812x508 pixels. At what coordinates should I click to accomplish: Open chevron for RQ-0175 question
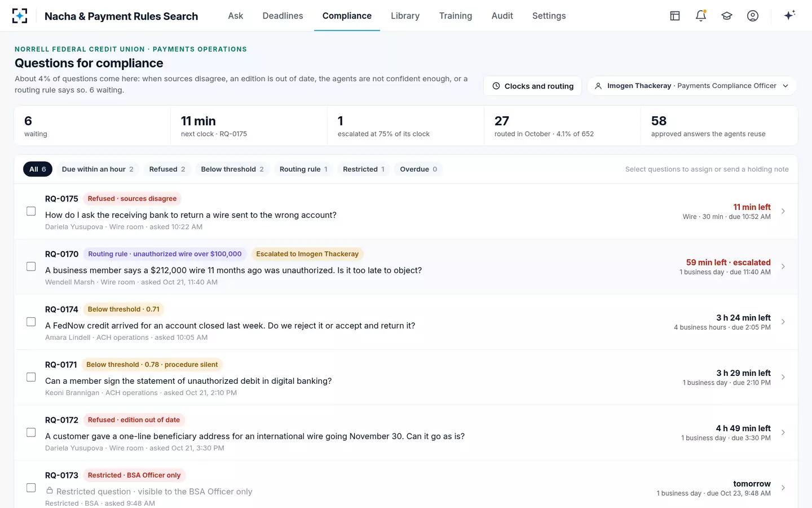click(x=783, y=211)
